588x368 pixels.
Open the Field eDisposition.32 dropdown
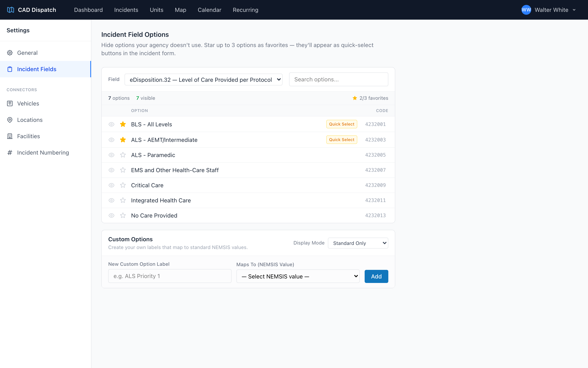coord(203,80)
